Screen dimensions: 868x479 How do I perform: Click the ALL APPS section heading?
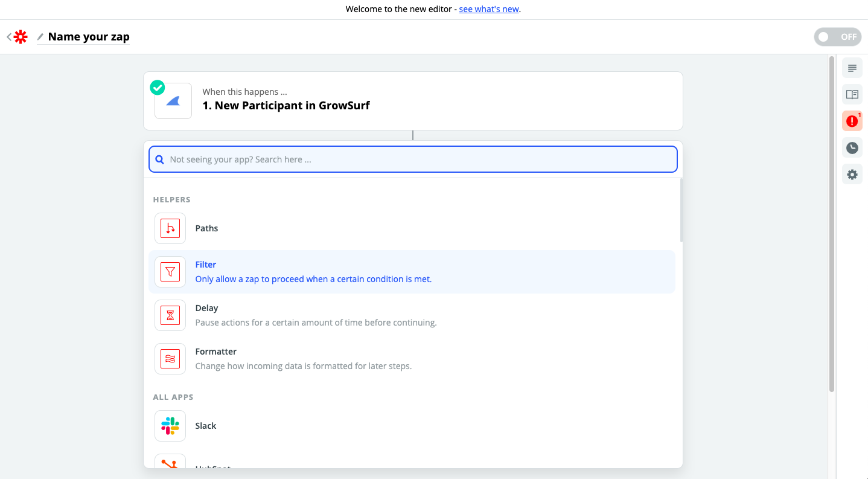point(173,397)
